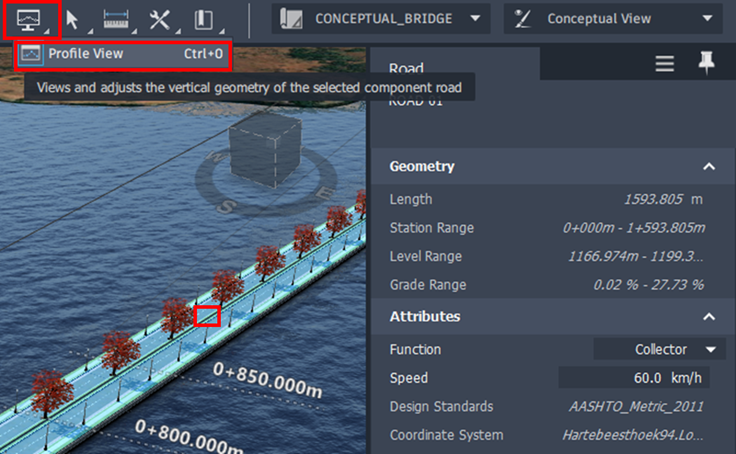Screen dimensions: 736x454
Task: Click the Speed 60.0 km/h field
Action: click(x=634, y=378)
